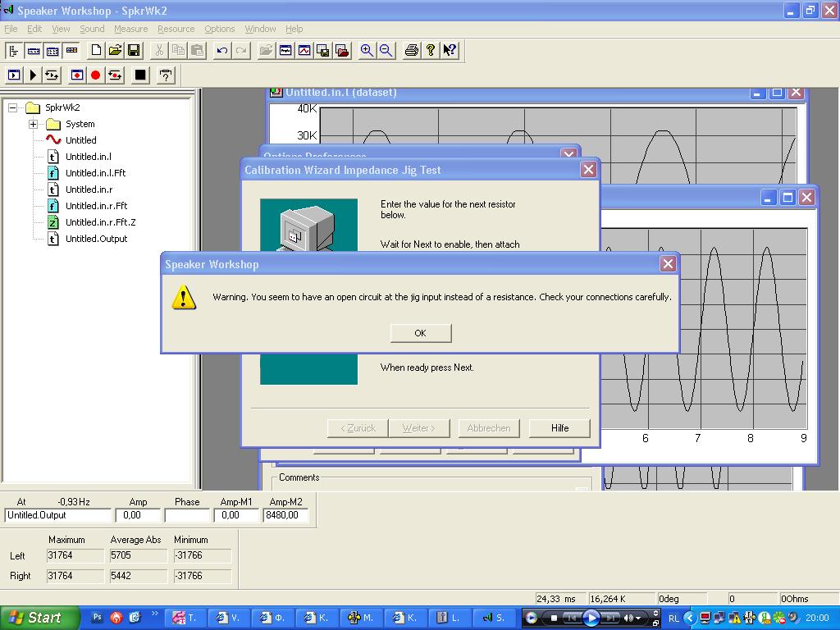This screenshot has height=630, width=840.
Task: Click the Cut scissors icon
Action: (x=159, y=51)
